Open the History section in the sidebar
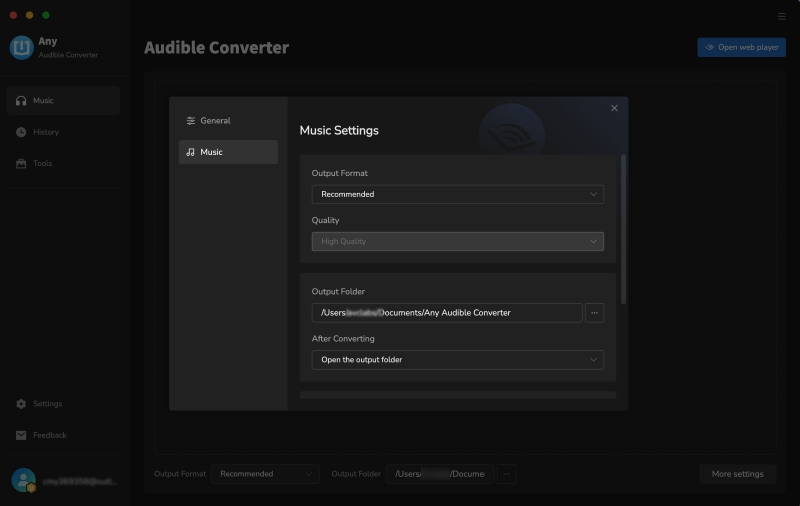800x506 pixels. coord(64,132)
